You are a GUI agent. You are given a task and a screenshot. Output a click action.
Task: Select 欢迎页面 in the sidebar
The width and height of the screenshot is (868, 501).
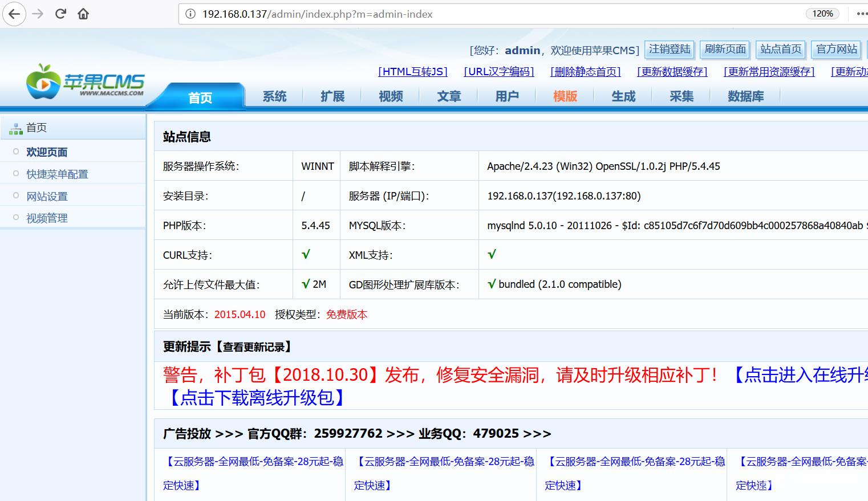47,152
